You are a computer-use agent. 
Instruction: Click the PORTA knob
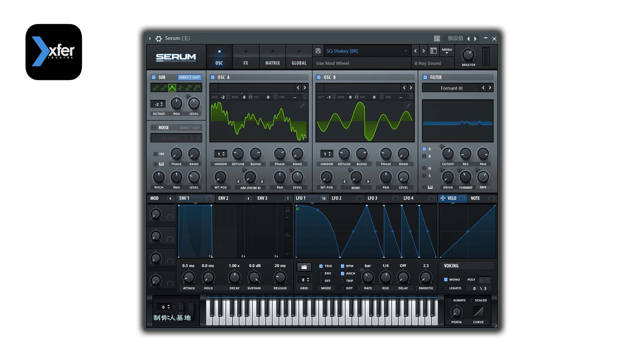tap(457, 312)
